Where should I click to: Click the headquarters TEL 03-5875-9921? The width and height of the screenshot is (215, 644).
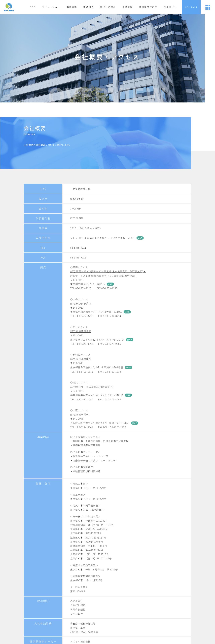pos(78,248)
